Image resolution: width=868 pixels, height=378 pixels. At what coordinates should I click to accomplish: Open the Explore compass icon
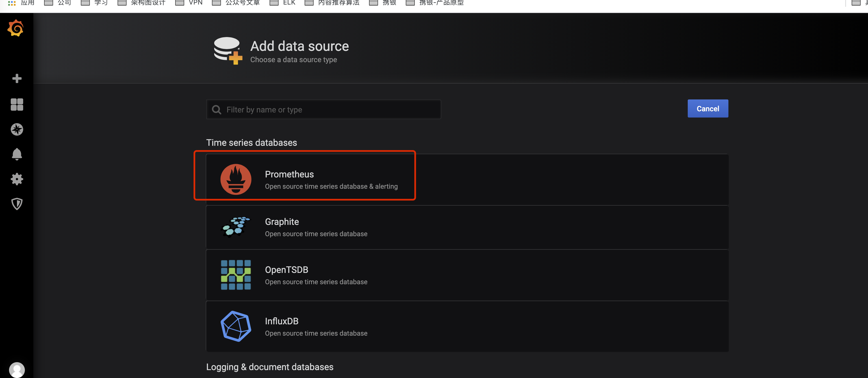(17, 129)
